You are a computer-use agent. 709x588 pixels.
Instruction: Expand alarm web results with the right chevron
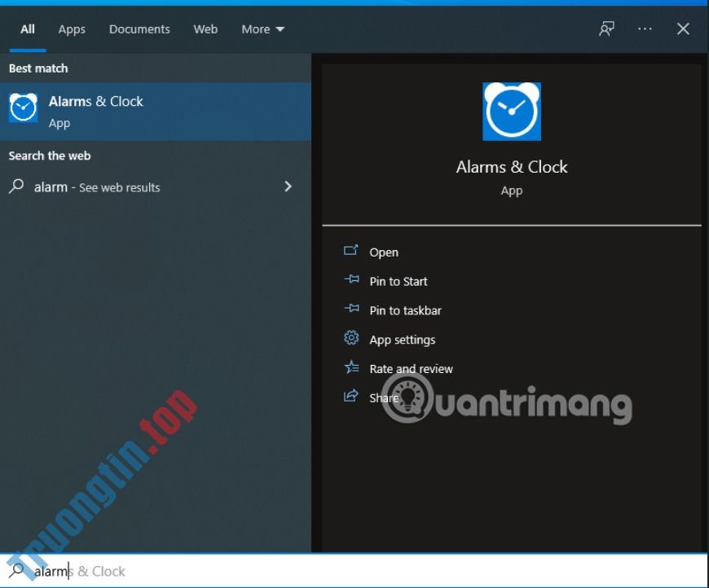click(x=288, y=186)
